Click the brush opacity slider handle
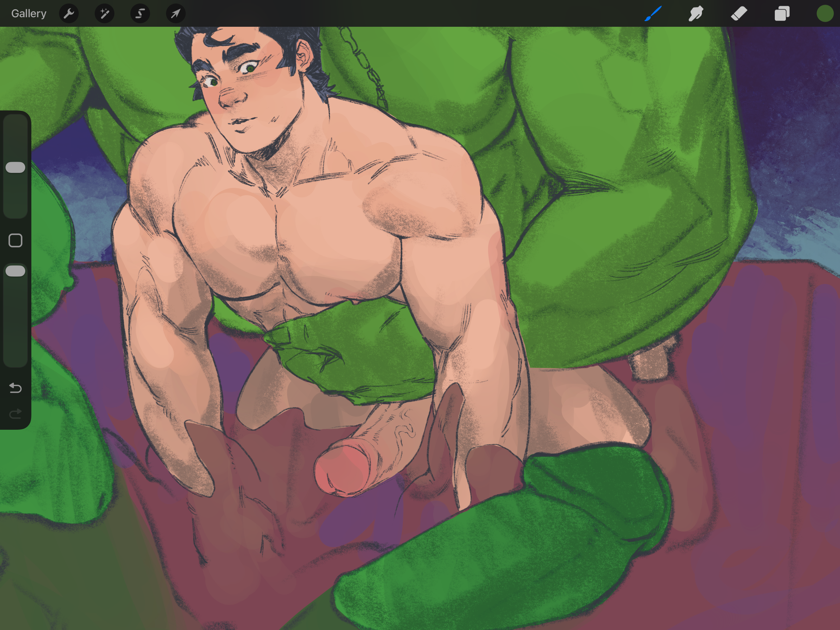840x630 pixels. [x=16, y=271]
